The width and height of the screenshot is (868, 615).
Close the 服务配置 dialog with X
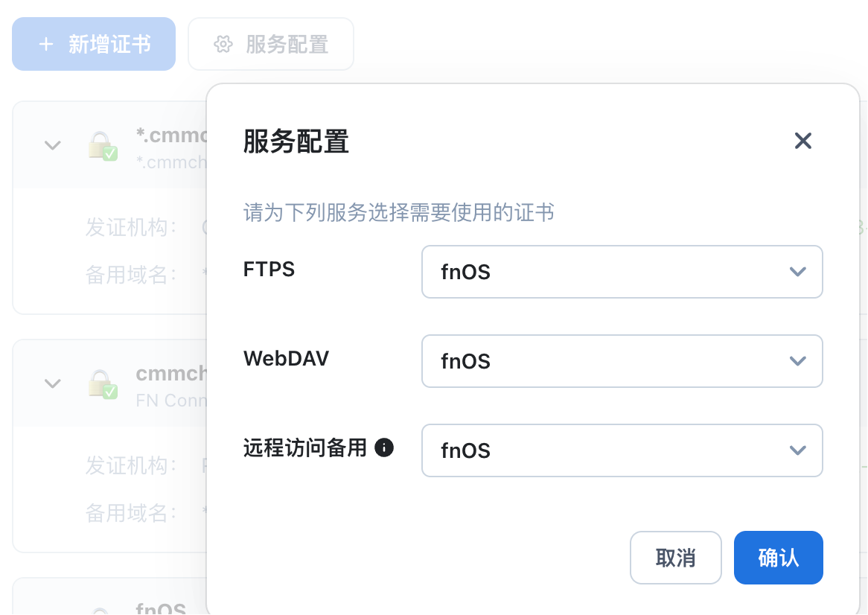[802, 141]
